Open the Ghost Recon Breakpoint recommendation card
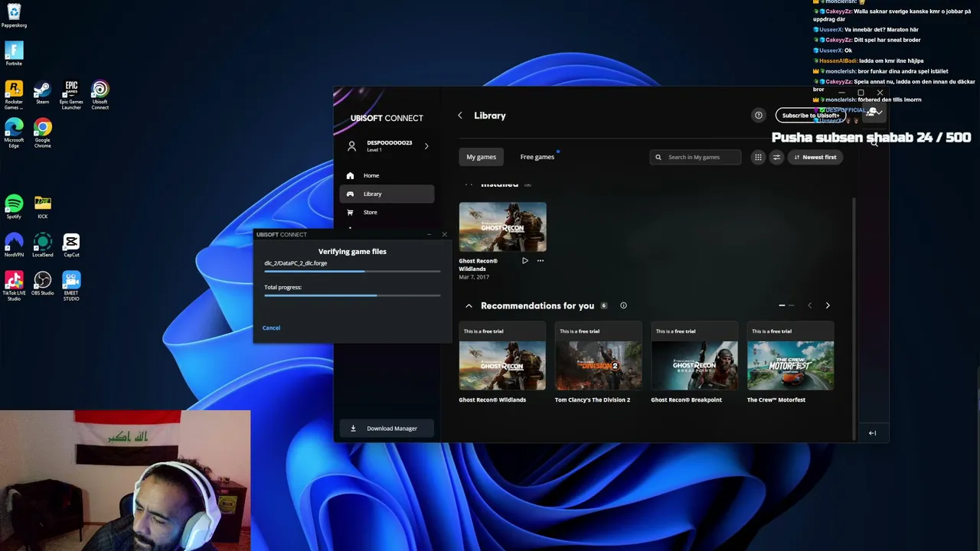Image resolution: width=980 pixels, height=551 pixels. click(x=694, y=362)
